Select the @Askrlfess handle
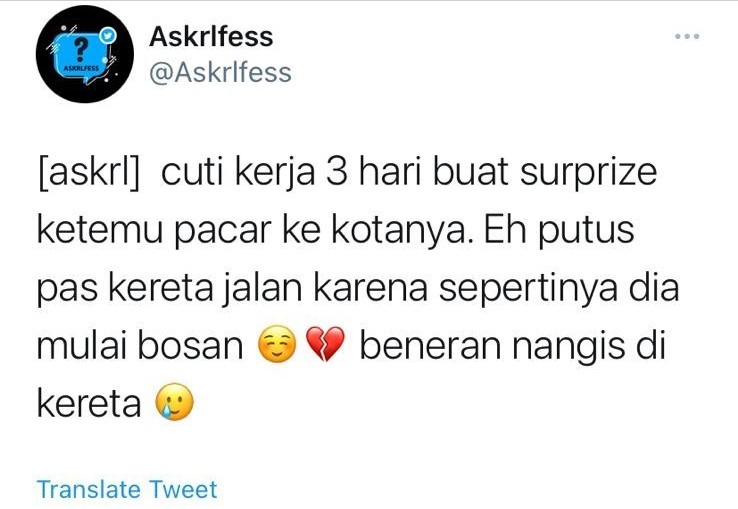Image resolution: width=738 pixels, height=509 pixels. point(220,73)
